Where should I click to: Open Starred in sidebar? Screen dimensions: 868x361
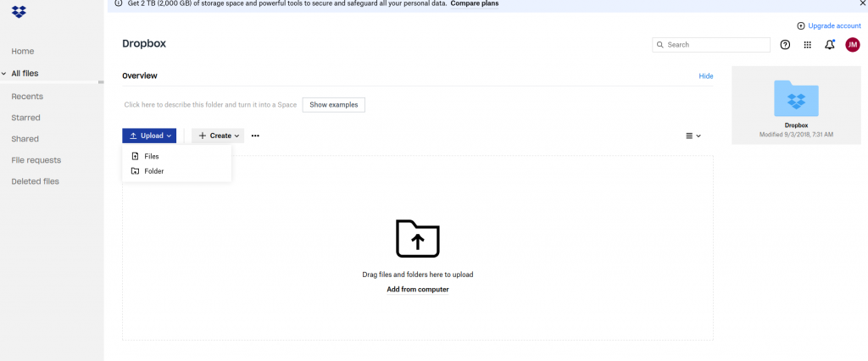pyautogui.click(x=26, y=118)
